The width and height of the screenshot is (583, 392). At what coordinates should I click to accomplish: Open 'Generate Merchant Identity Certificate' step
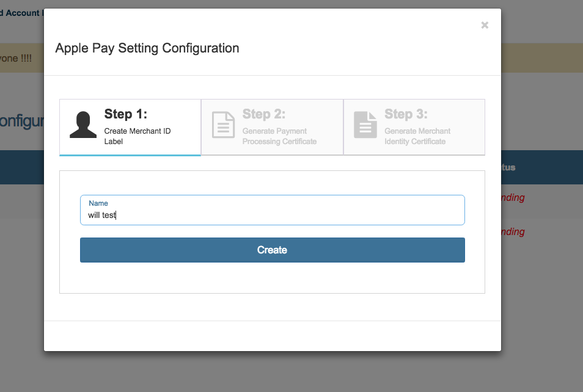(417, 136)
